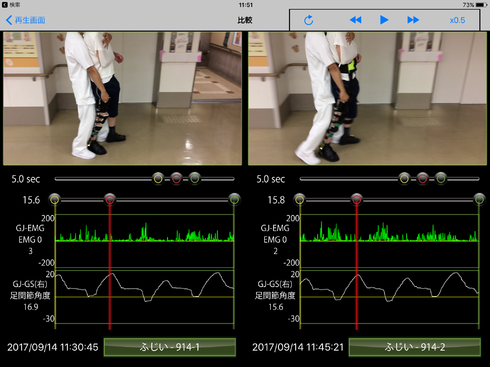This screenshot has height=367, width=490.
Task: Click left 5.0 sec yellow slider knob
Action: click(158, 179)
